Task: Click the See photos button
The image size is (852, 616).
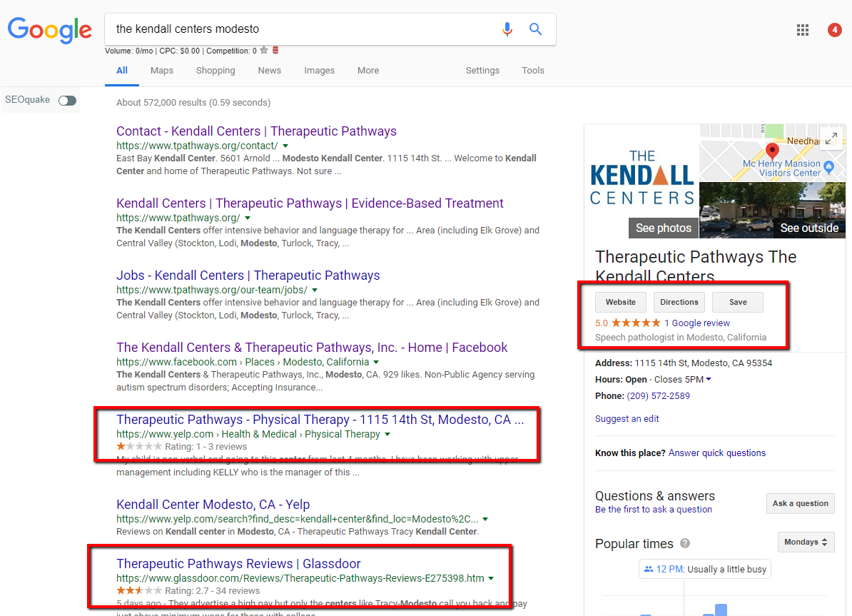Action: pos(664,228)
